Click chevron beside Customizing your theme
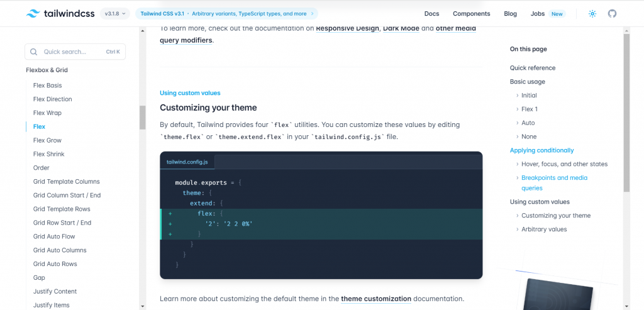644x310 pixels. (x=517, y=216)
